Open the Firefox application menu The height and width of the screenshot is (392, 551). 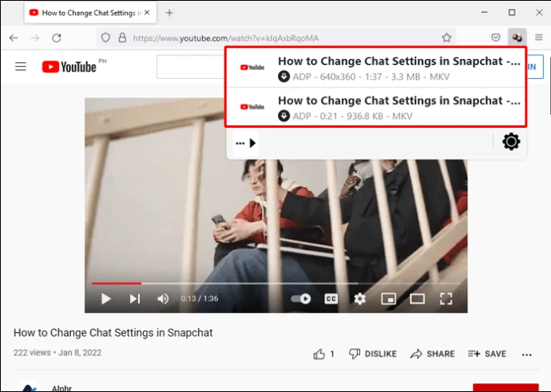pos(539,38)
